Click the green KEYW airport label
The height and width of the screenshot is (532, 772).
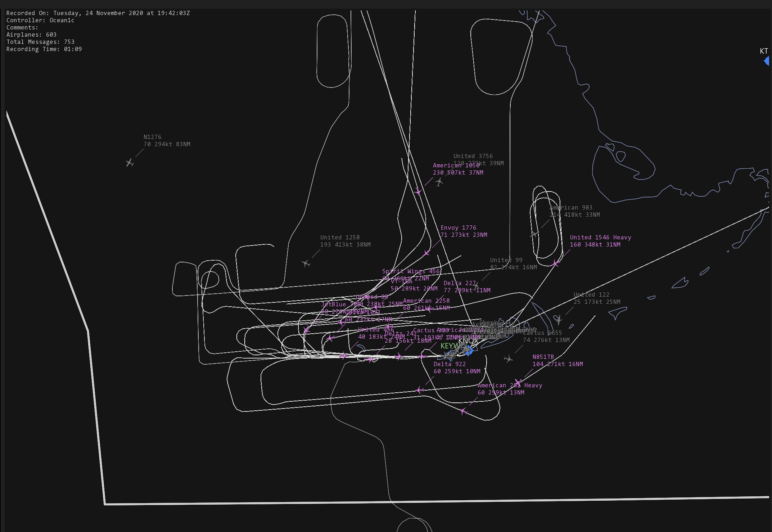tap(450, 346)
